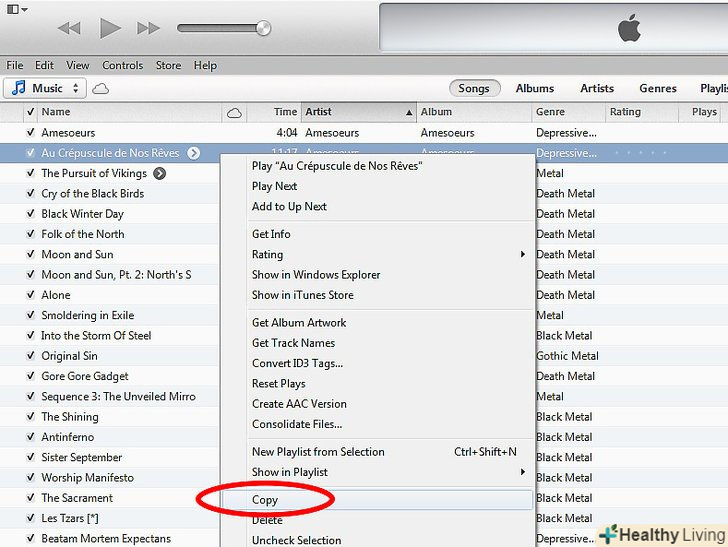The width and height of the screenshot is (728, 547).
Task: Sort by the Rating column header
Action: 642,112
